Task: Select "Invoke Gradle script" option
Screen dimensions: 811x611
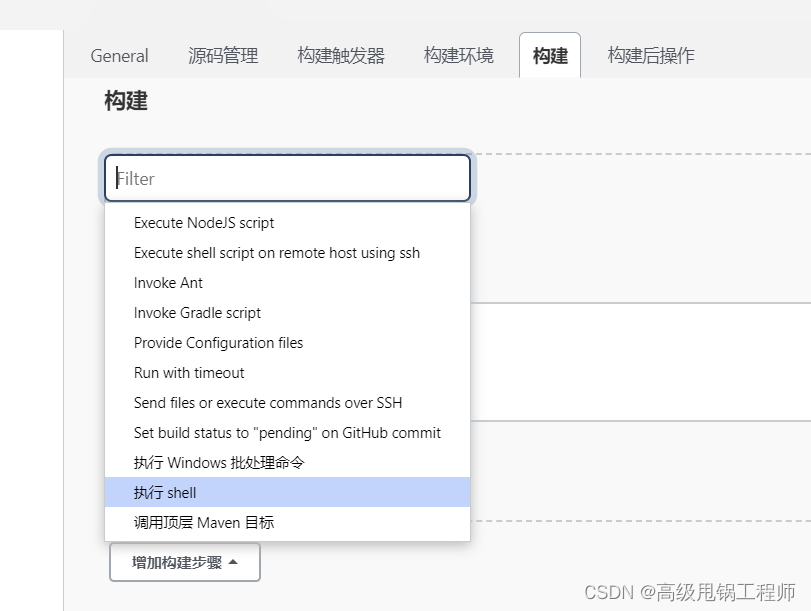Action: click(x=196, y=313)
